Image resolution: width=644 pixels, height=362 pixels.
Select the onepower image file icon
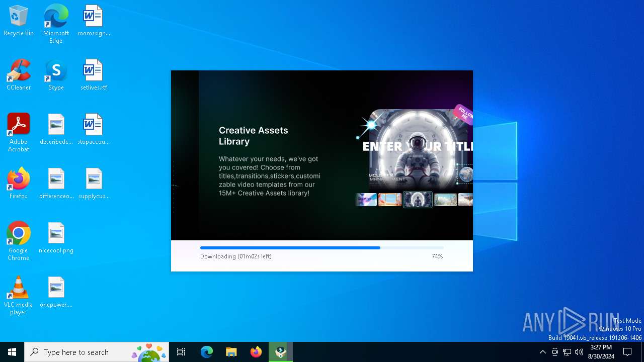[56, 292]
